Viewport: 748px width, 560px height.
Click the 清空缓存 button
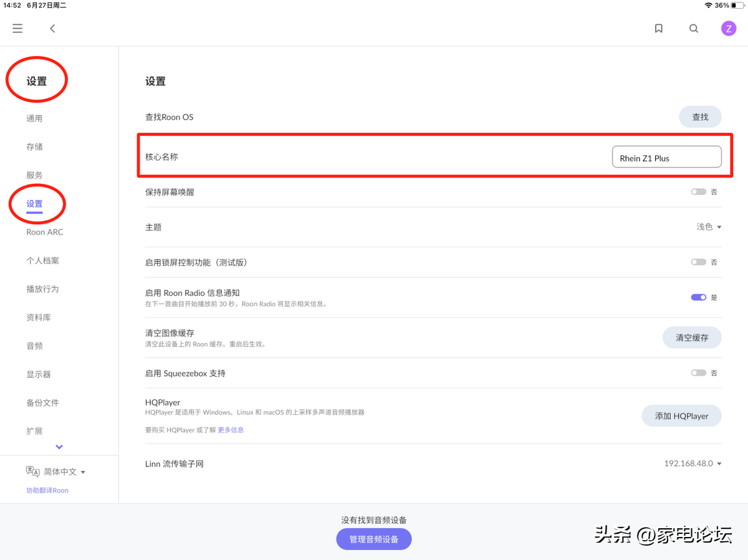pos(691,338)
